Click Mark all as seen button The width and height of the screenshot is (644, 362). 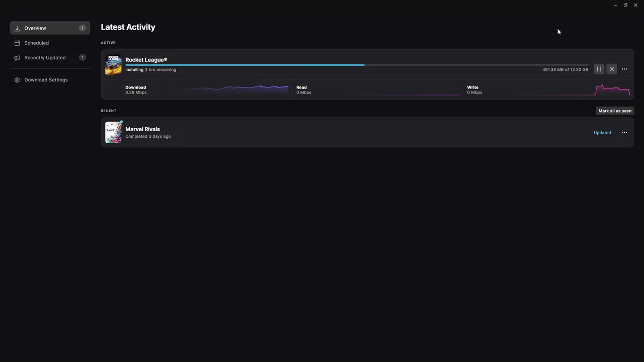pos(615,111)
